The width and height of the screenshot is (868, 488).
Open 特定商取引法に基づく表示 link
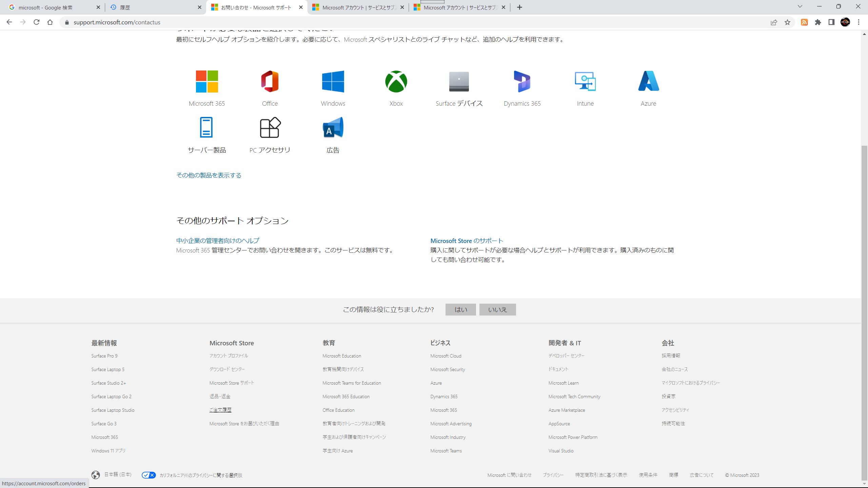[601, 475]
